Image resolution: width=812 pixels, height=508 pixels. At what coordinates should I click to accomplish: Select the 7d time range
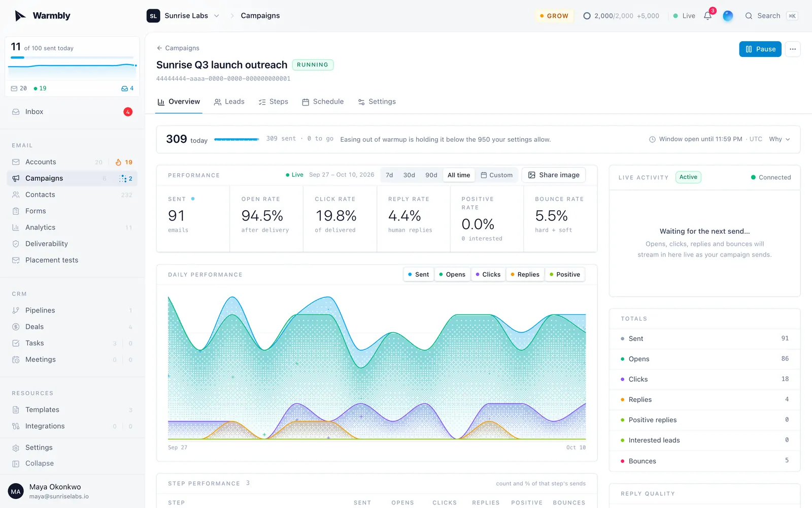[x=389, y=175]
